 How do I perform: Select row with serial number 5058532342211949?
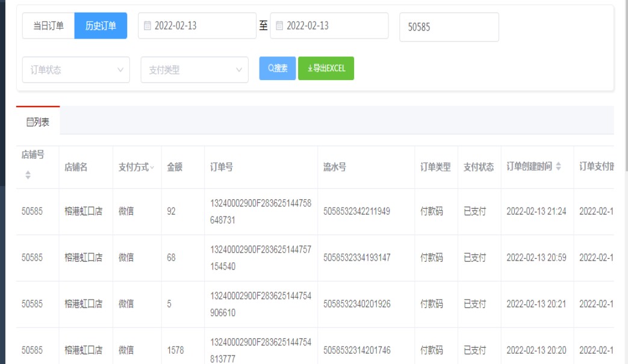coord(356,212)
